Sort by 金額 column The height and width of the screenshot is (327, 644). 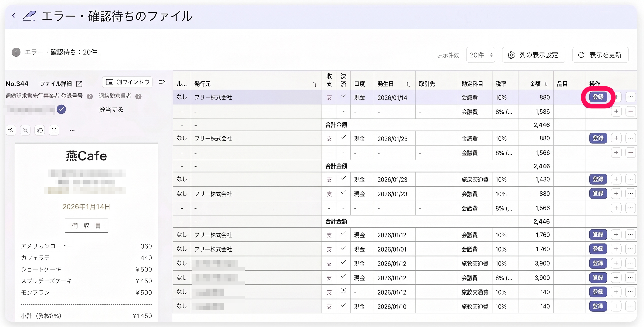tap(546, 84)
